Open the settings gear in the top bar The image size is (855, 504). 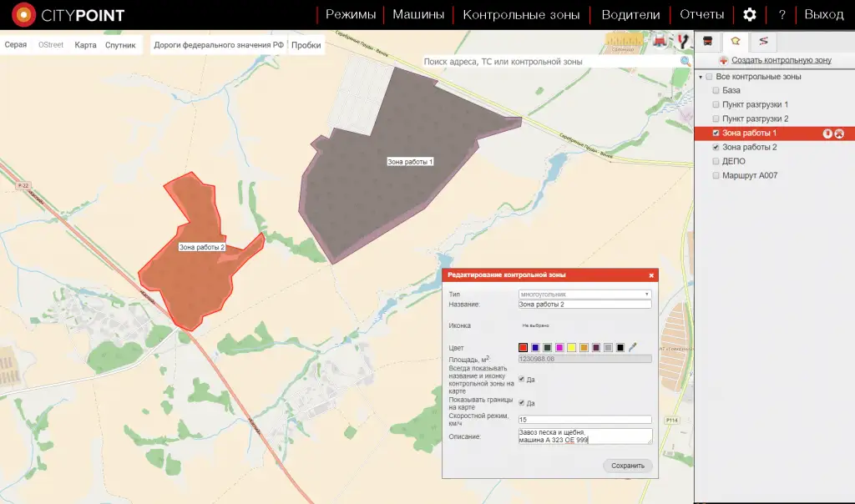tap(750, 15)
